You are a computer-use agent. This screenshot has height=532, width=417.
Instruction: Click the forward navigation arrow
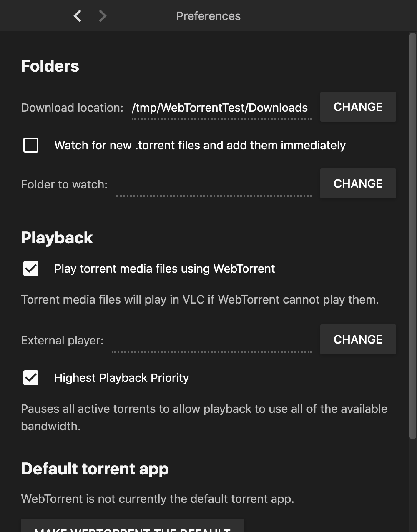tap(103, 16)
